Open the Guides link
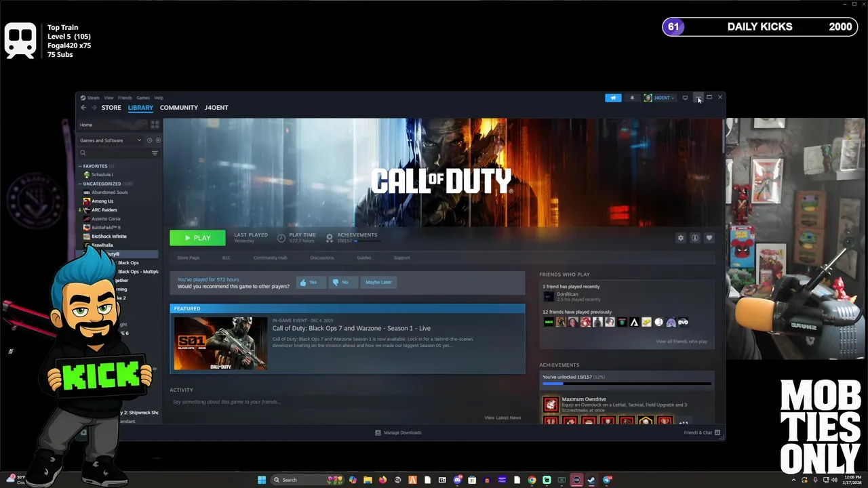The image size is (868, 488). coord(364,258)
